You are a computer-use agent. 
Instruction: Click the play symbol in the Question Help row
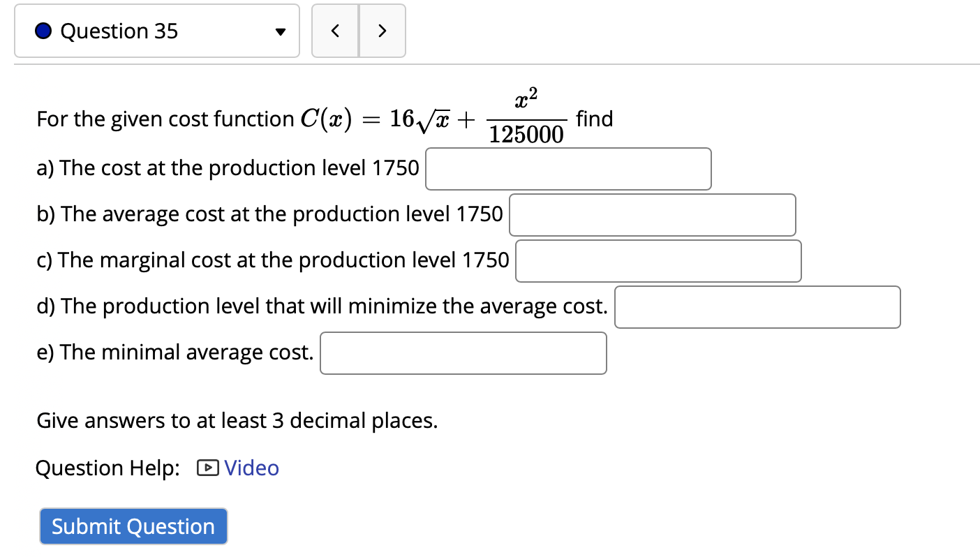[x=207, y=468]
